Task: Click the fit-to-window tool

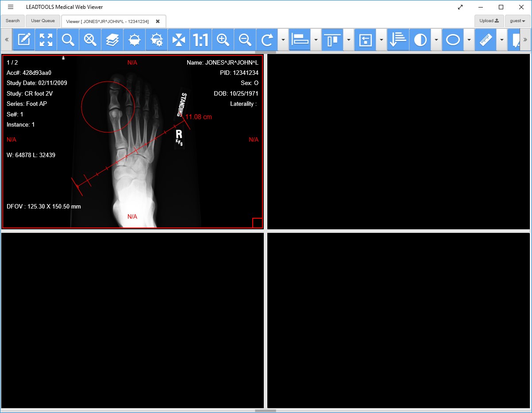Action: [x=46, y=39]
